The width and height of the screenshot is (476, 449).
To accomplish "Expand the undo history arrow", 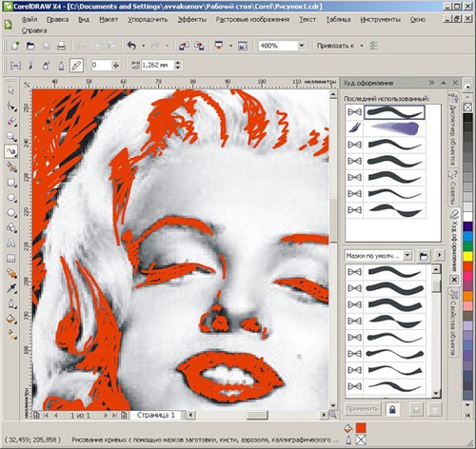I will coord(143,46).
